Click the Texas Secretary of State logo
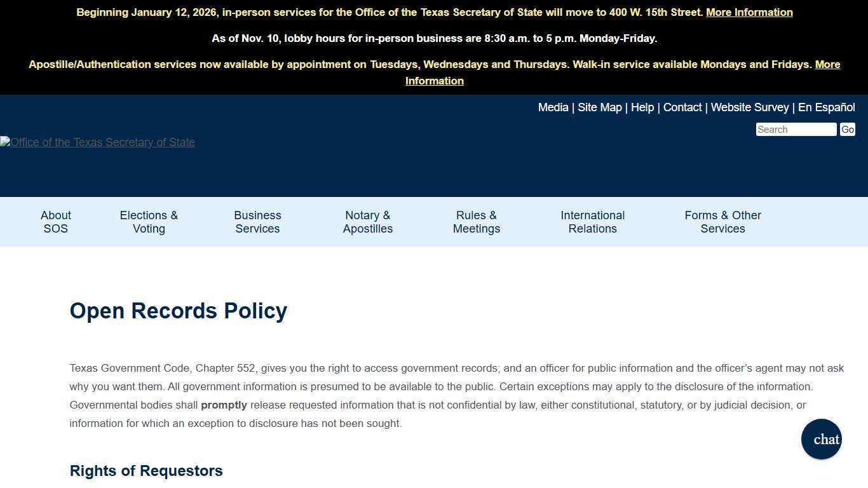The width and height of the screenshot is (868, 488). click(97, 142)
